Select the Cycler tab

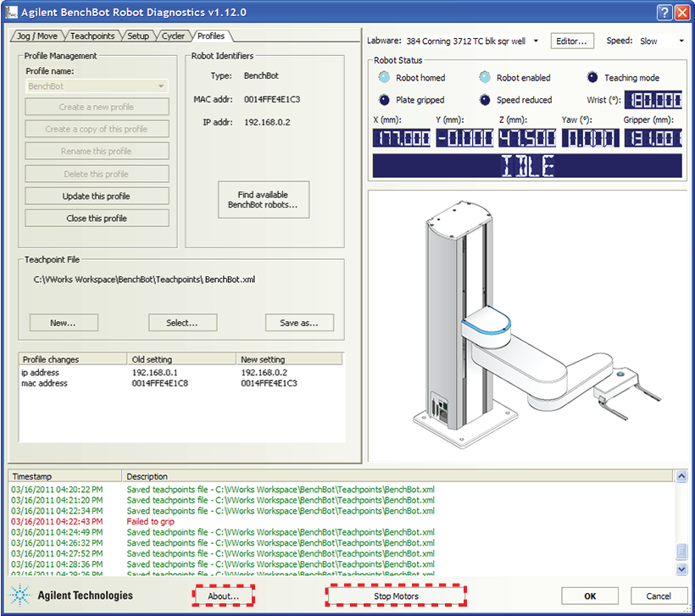coord(173,36)
